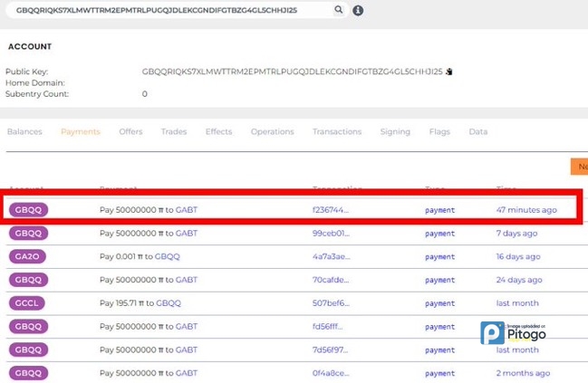The image size is (588, 383).
Task: Open the GCCL account badge
Action: tap(29, 302)
